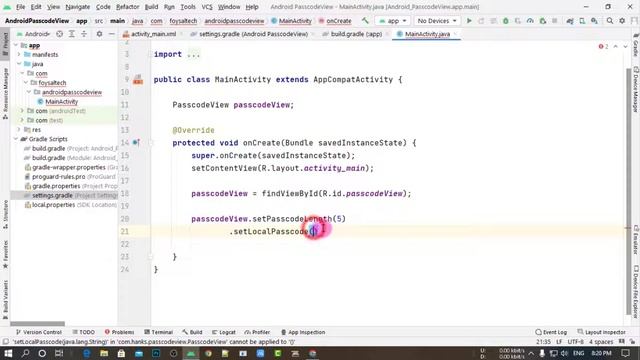Open the App Inspection tool window

[x=303, y=332]
